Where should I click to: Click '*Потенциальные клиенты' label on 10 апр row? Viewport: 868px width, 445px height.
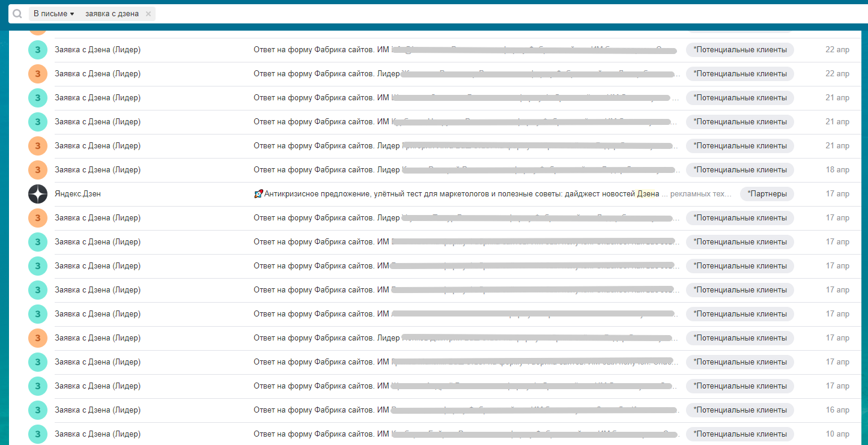click(740, 434)
